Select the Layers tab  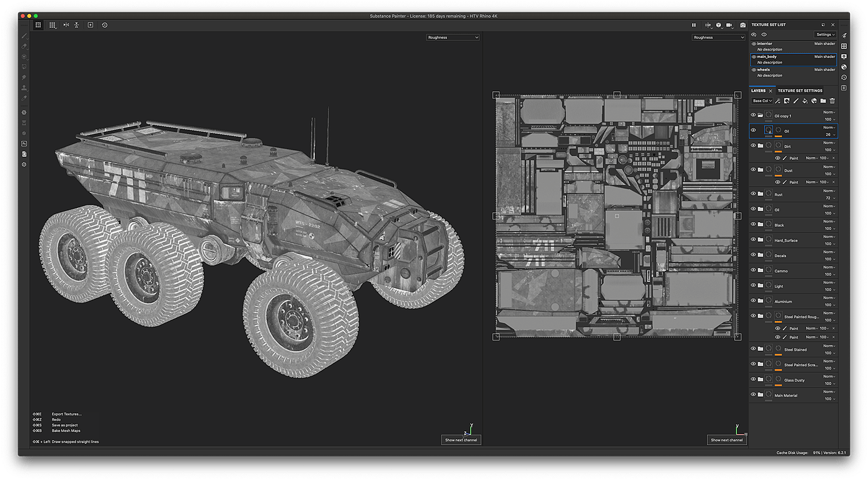pyautogui.click(x=758, y=91)
